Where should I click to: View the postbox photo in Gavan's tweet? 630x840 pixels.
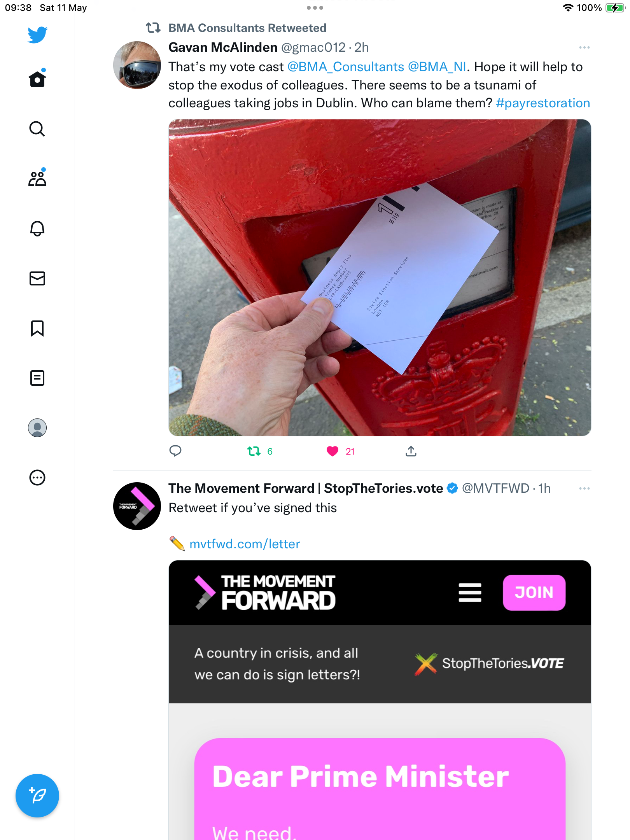click(380, 278)
